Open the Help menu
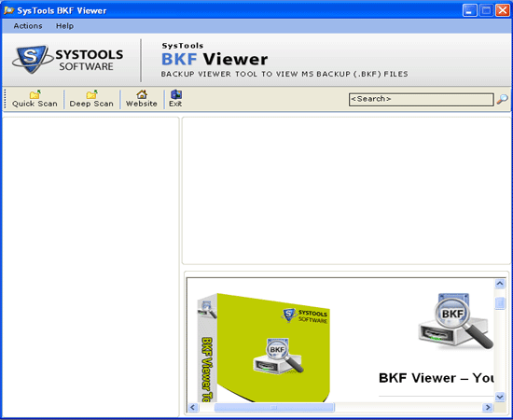The width and height of the screenshot is (513, 420). (64, 26)
